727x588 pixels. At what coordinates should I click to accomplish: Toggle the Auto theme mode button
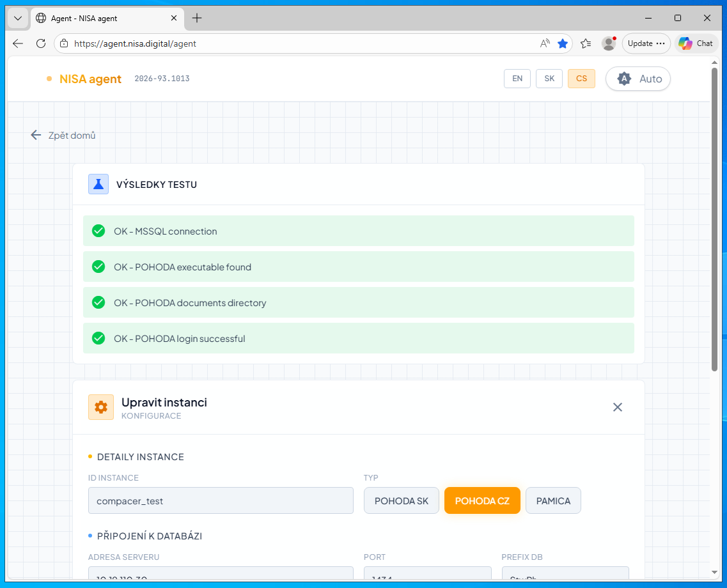point(638,79)
